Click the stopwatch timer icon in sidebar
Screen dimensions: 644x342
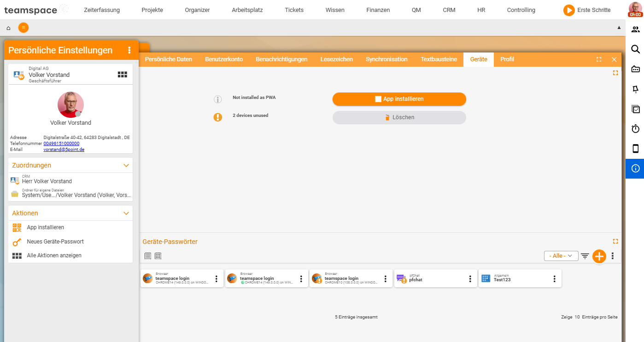635,129
